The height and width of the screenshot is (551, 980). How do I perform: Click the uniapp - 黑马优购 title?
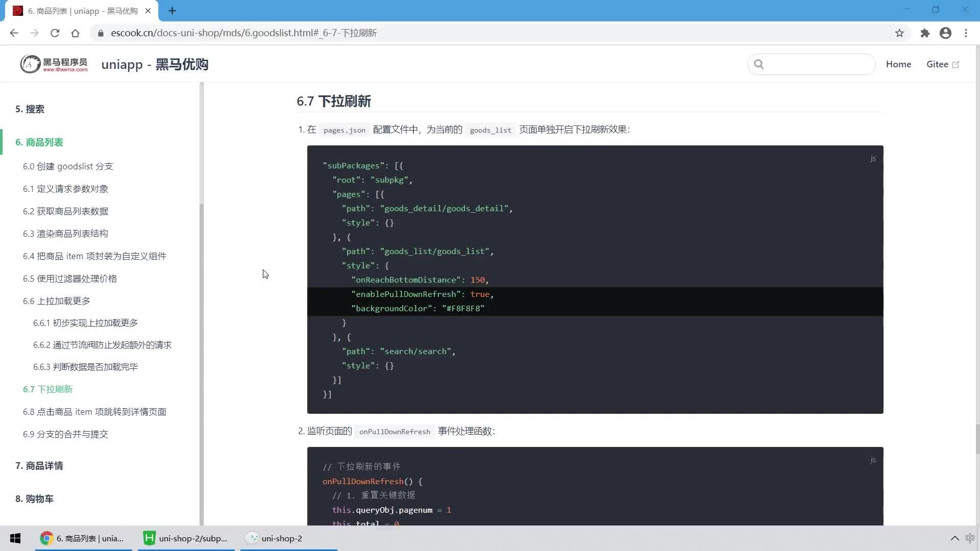pyautogui.click(x=155, y=64)
